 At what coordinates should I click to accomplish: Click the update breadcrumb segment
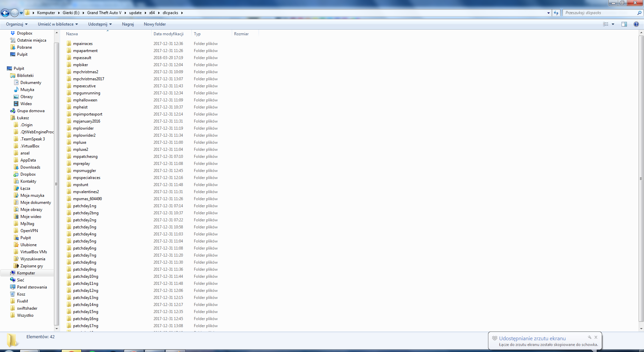[135, 13]
